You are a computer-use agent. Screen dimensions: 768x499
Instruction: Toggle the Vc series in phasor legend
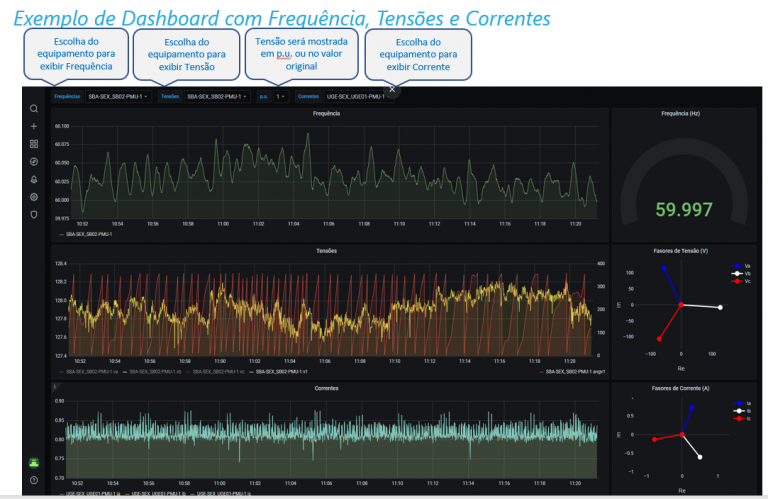(741, 282)
